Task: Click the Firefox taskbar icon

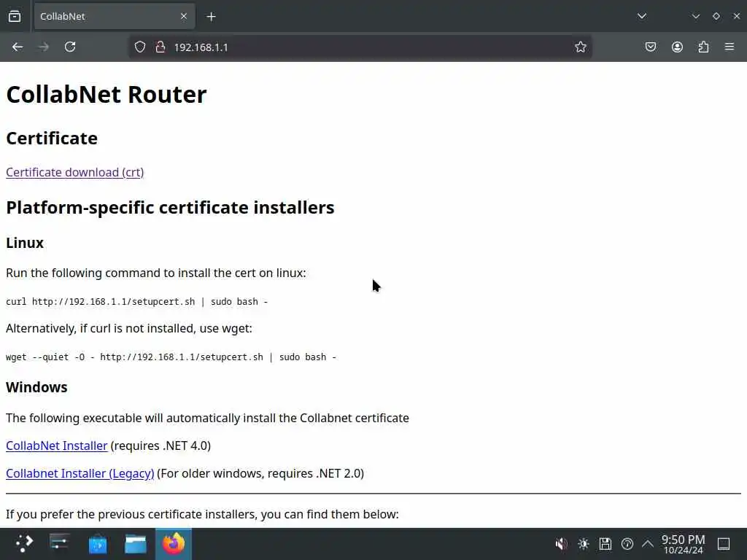Action: [174, 543]
